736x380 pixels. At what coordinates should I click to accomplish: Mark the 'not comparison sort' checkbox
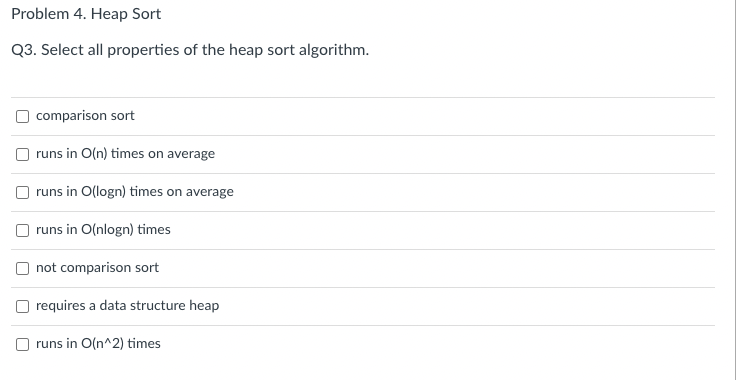tap(23, 268)
